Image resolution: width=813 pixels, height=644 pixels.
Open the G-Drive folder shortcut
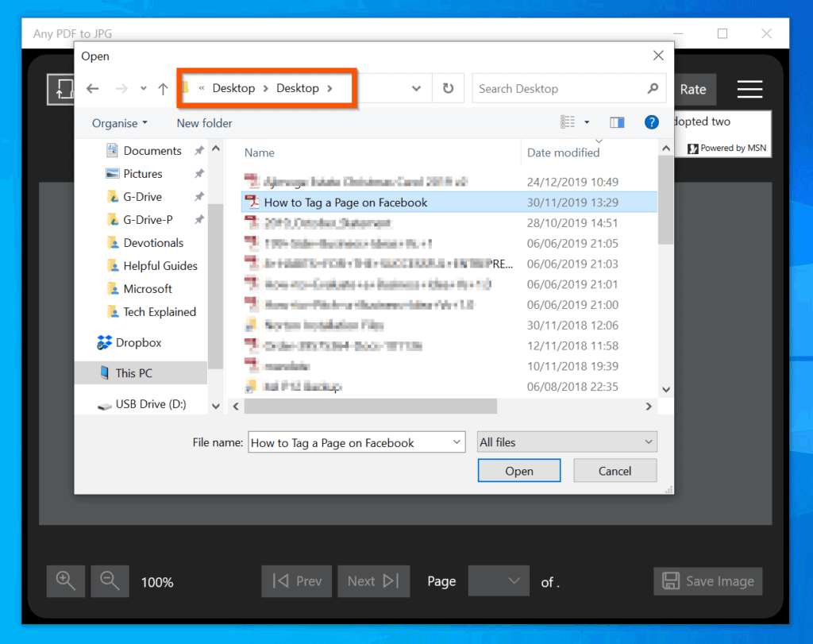(143, 197)
